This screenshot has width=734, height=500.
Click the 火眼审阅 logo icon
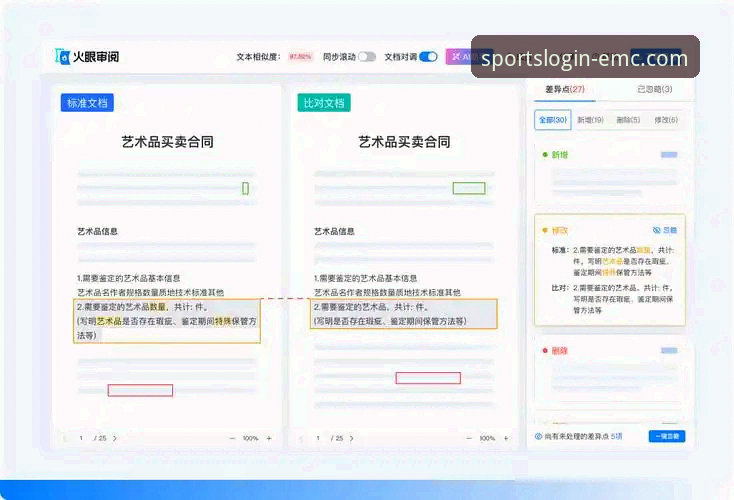click(62, 56)
